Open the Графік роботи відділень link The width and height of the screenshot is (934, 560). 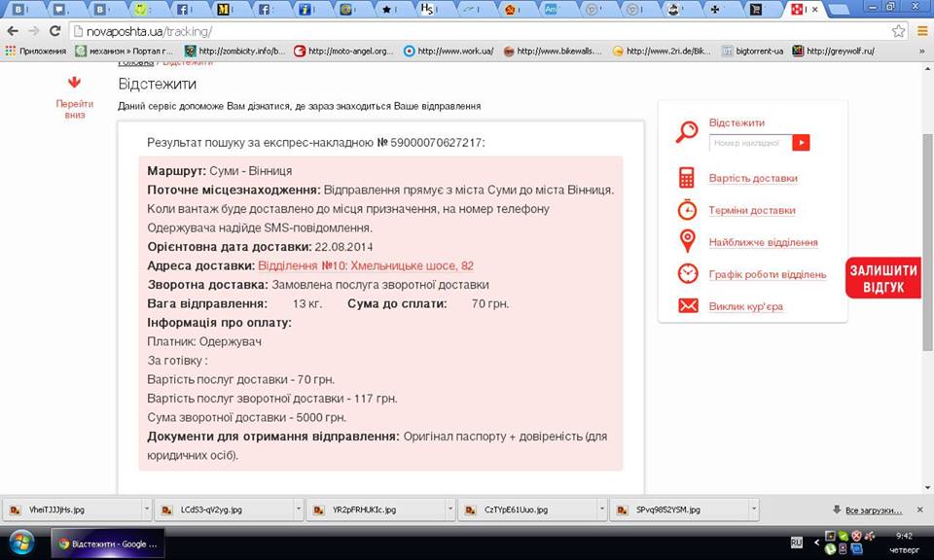click(x=768, y=274)
